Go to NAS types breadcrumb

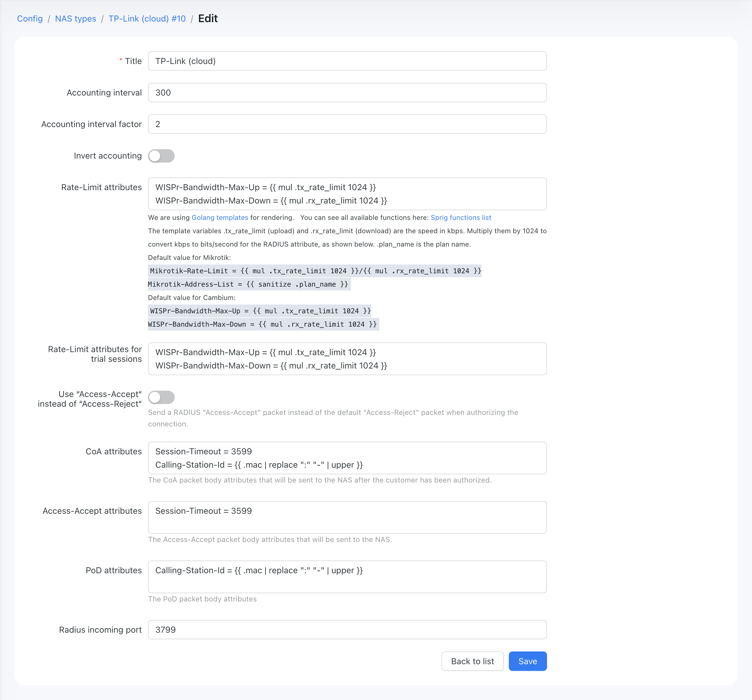point(76,19)
